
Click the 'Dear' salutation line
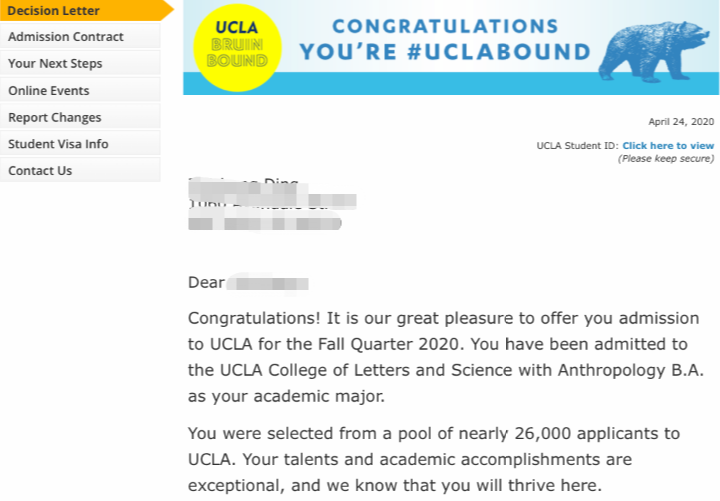(x=248, y=282)
